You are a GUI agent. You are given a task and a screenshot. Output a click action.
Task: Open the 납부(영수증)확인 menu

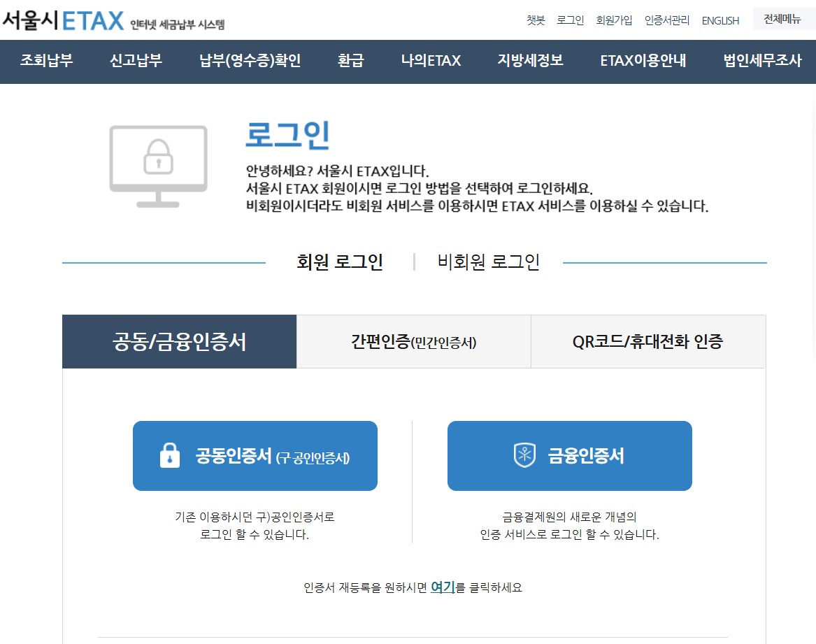(x=250, y=62)
